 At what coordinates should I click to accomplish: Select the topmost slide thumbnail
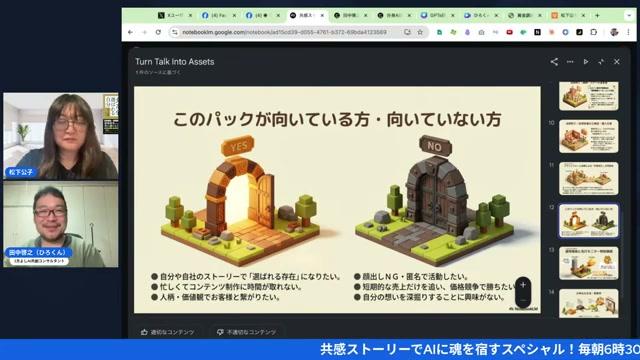(589, 96)
